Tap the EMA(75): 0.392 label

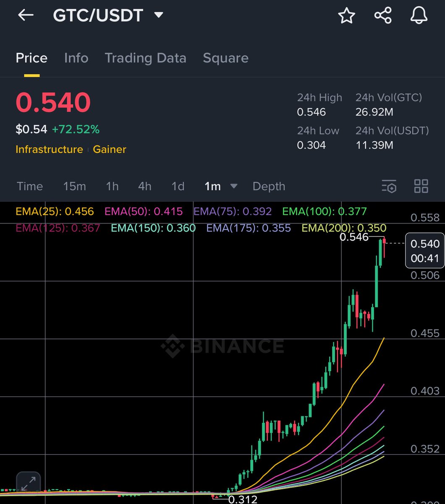[x=233, y=211]
